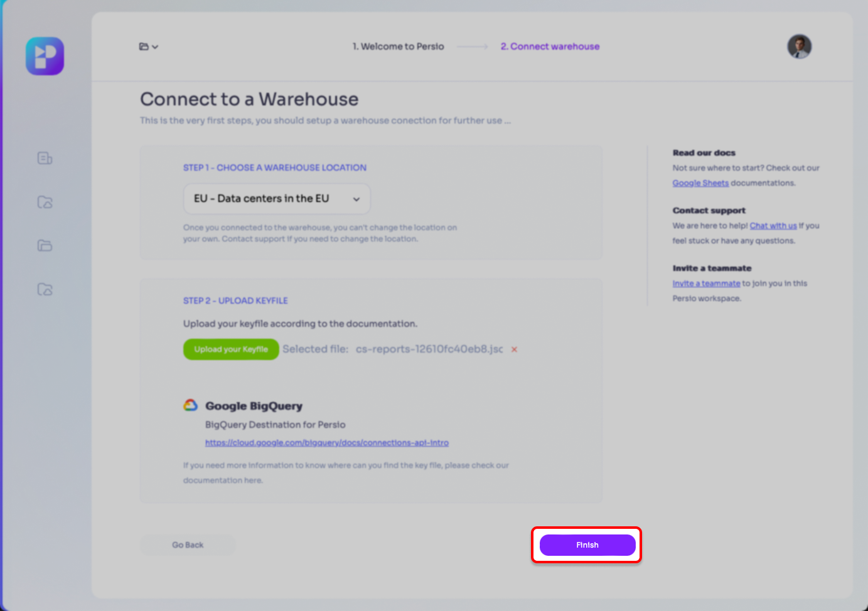
Task: Open the document page icon in the sidebar
Action: [x=45, y=158]
